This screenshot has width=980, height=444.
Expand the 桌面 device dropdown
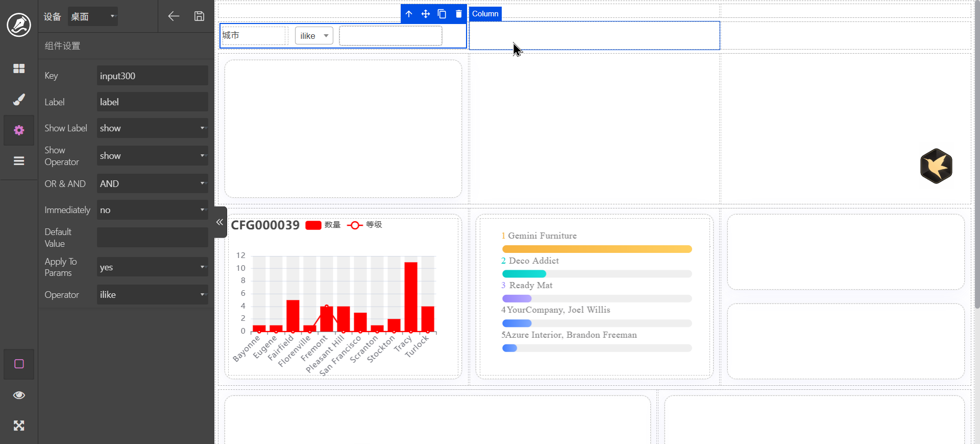pos(92,16)
